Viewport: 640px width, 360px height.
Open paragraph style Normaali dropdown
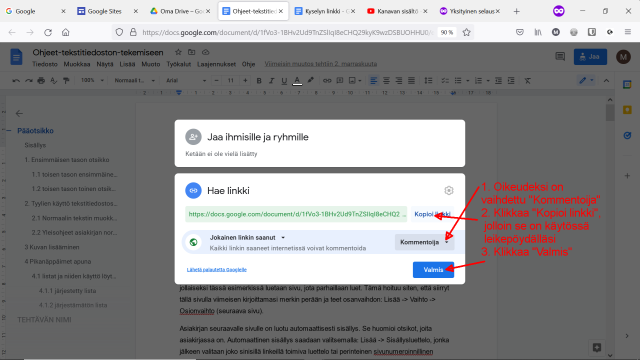135,80
